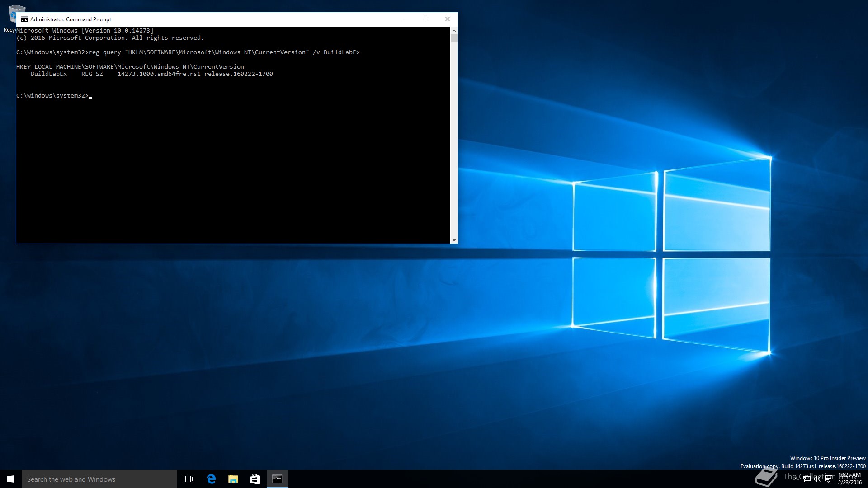
Task: Click the 'reg query' command line
Action: (188, 52)
